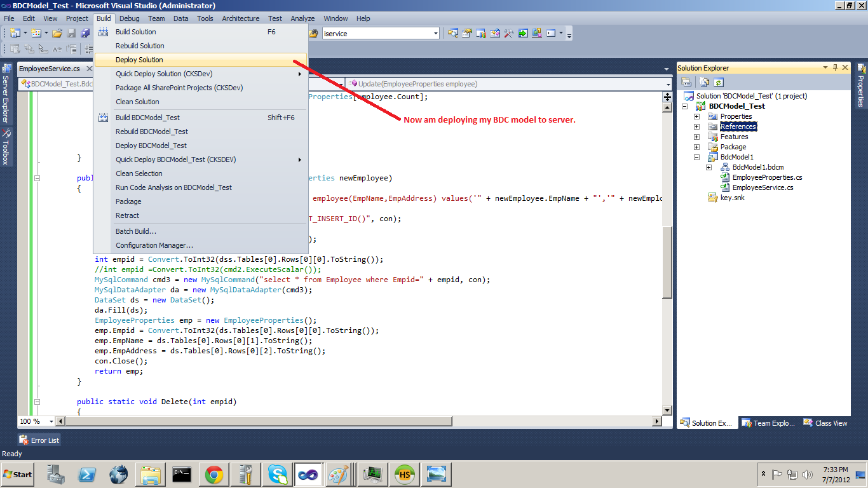Image resolution: width=868 pixels, height=488 pixels.
Task: Open Quick Deploy BDCModel_Test (CKSDEV) submenu
Action: tap(201, 159)
